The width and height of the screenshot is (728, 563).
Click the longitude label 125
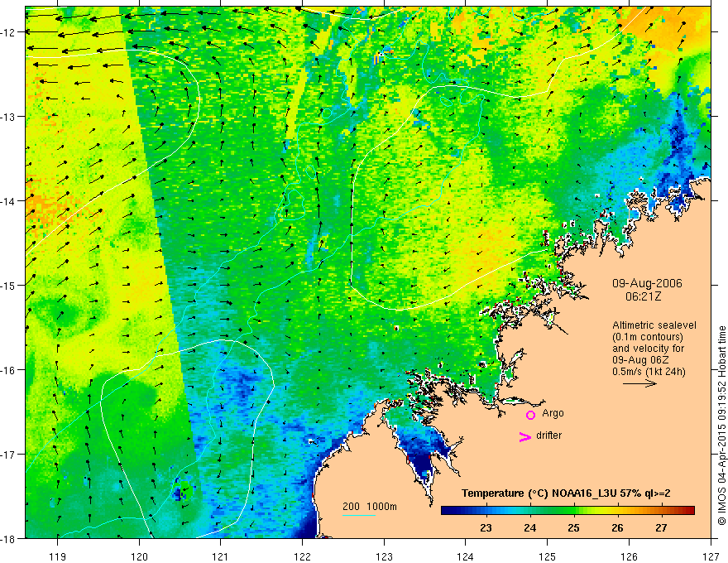click(x=548, y=557)
